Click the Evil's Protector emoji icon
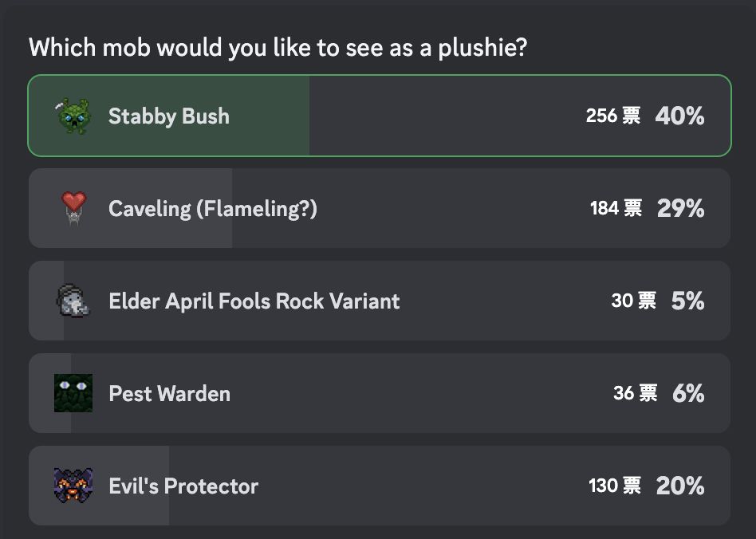756x539 pixels. point(73,486)
